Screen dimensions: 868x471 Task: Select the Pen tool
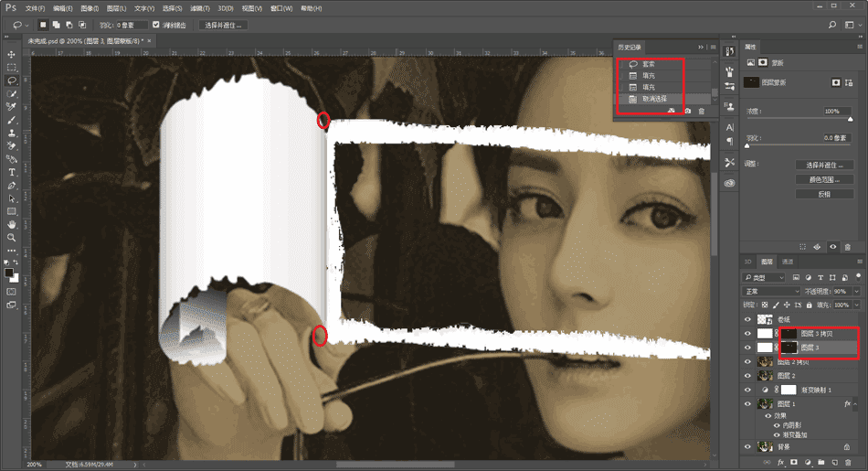coord(11,186)
